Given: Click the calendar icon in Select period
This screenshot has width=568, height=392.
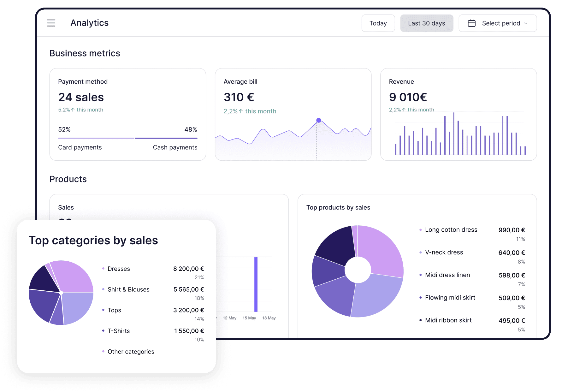Looking at the screenshot, I should tap(472, 23).
